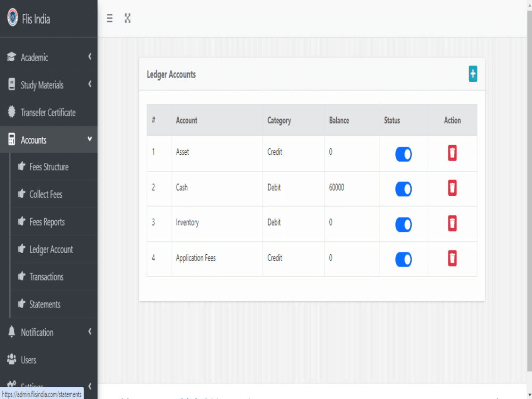Click the Academic graduation cap icon
Screen dimensions: 532x399
[x=12, y=57]
